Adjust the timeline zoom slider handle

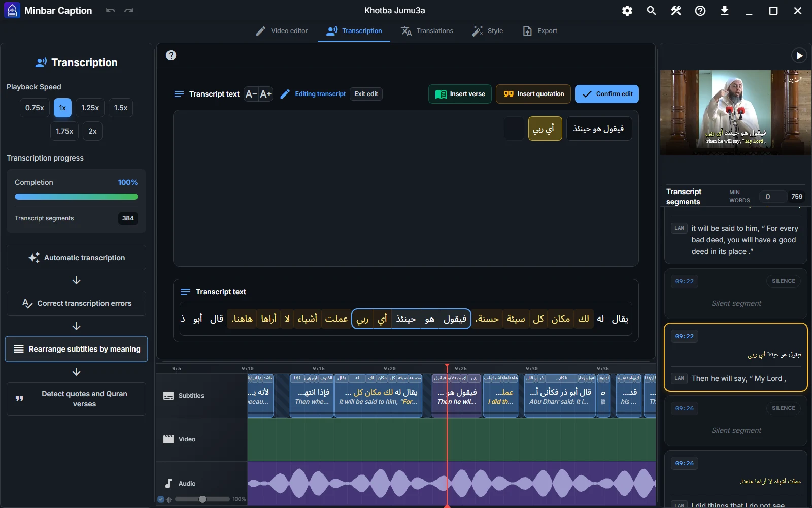(202, 499)
